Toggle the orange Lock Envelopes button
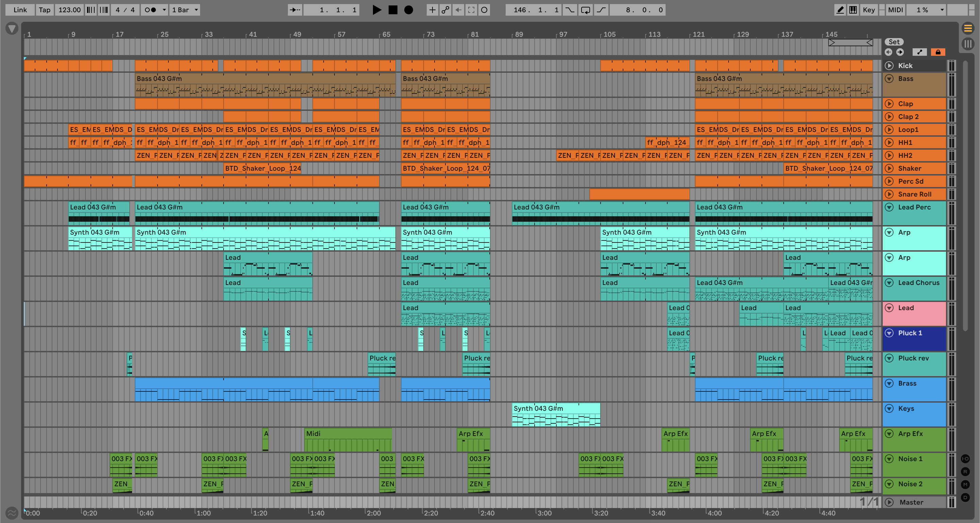Viewport: 980px width, 523px height. [x=938, y=52]
